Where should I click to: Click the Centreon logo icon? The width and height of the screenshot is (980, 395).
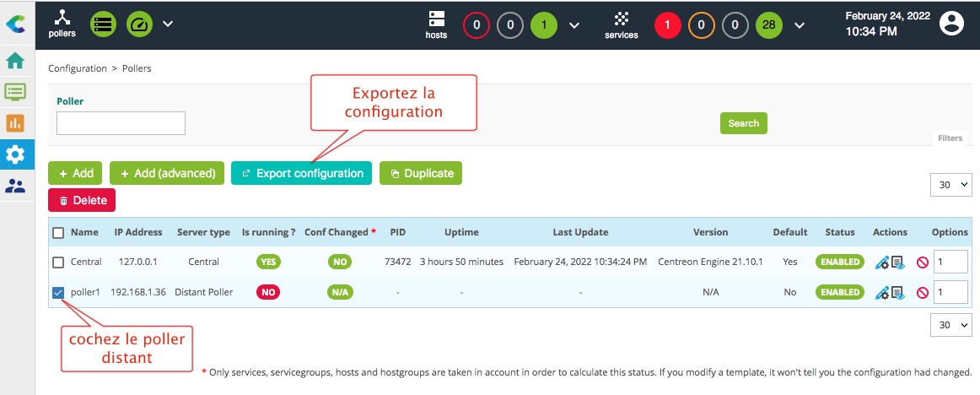coord(15,24)
